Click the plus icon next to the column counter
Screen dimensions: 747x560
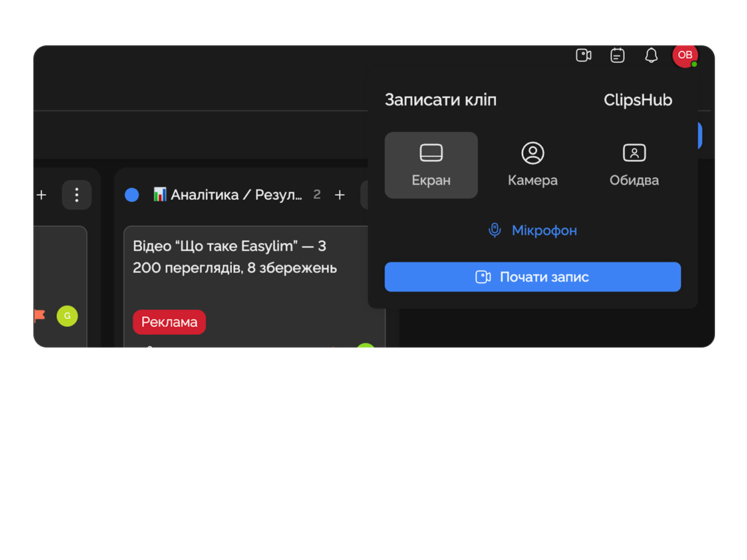339,194
